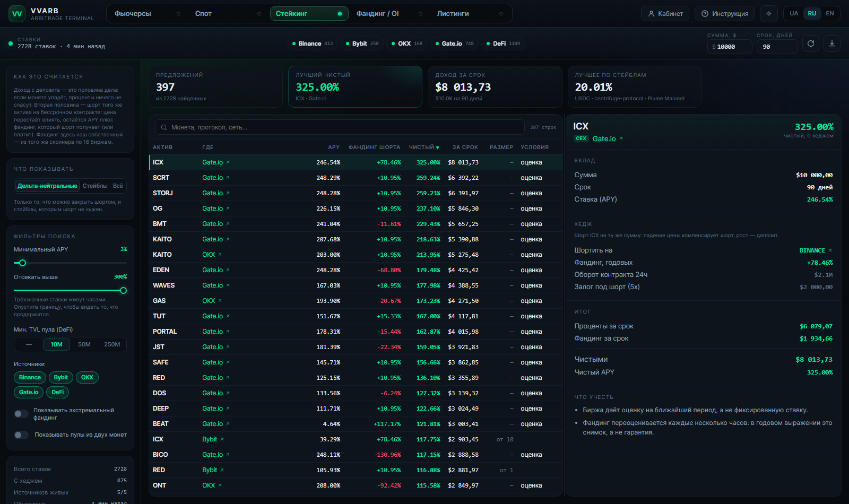Viewport: 849px width, 504px height.
Task: Open BICO Gate.io external link arrow
Action: [228, 455]
